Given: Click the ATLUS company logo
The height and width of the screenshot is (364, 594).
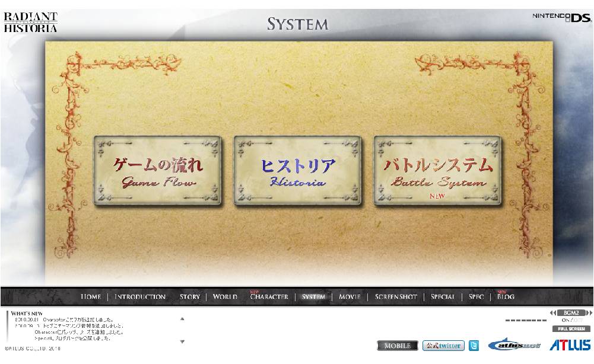Looking at the screenshot, I should pos(570,344).
